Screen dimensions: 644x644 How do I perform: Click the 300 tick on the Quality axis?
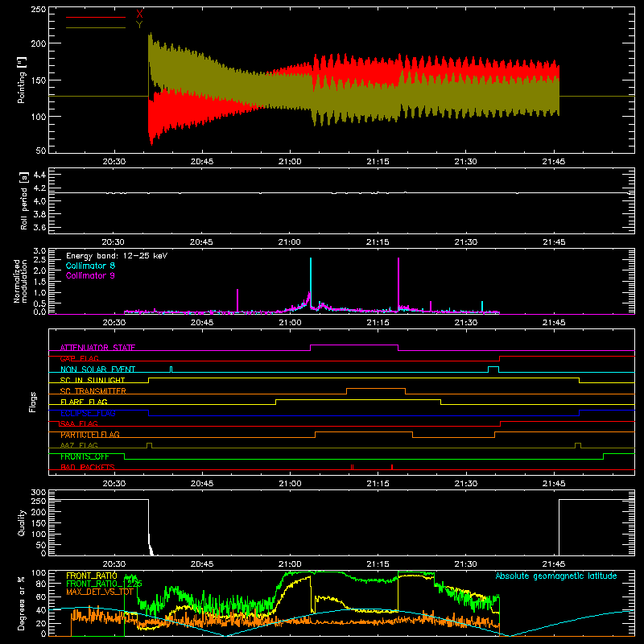(39, 493)
